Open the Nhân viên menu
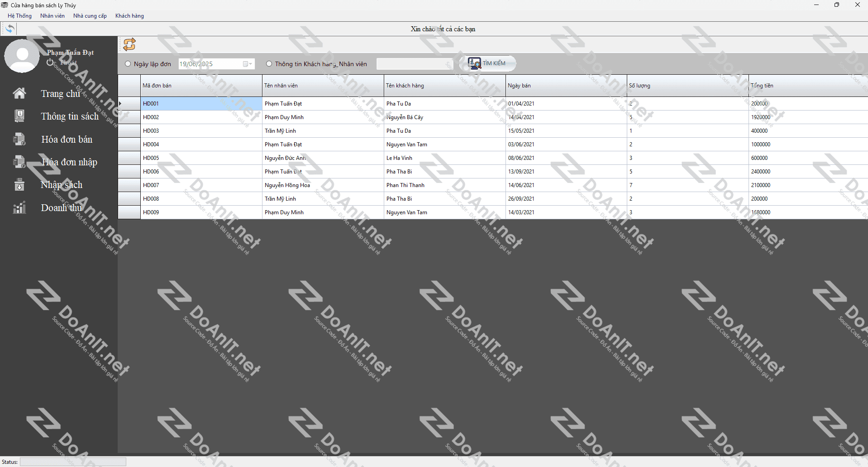868x467 pixels. point(52,16)
